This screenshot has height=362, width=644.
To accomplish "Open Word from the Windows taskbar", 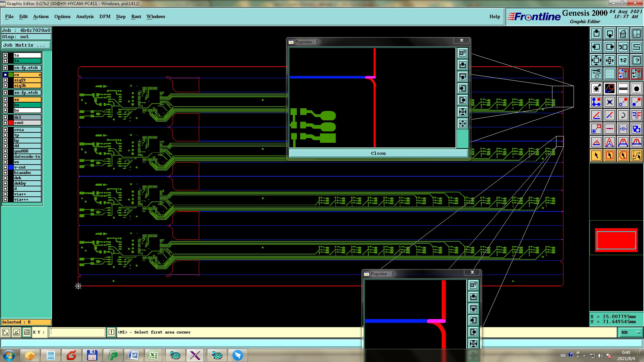I will tap(133, 355).
